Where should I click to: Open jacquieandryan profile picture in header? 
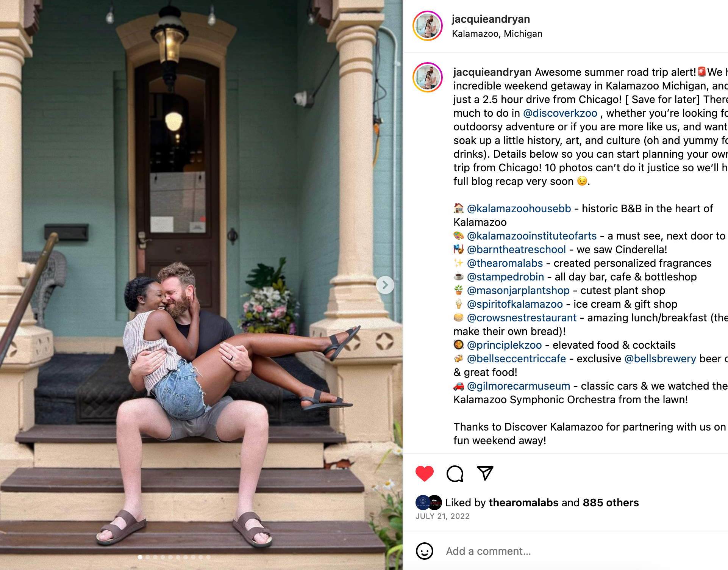pos(428,26)
